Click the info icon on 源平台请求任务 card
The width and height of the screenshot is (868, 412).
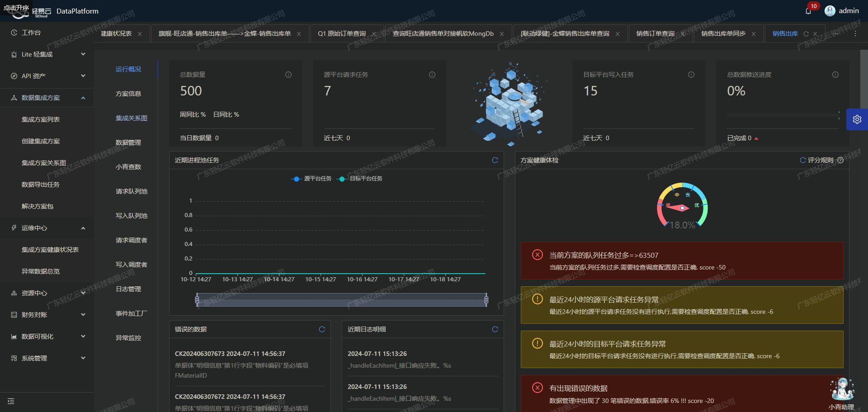click(432, 75)
